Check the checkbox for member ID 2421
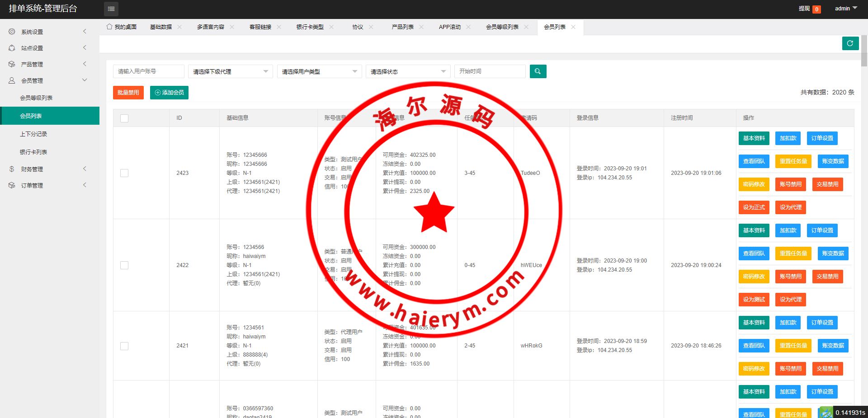Image resolution: width=868 pixels, height=418 pixels. [124, 346]
